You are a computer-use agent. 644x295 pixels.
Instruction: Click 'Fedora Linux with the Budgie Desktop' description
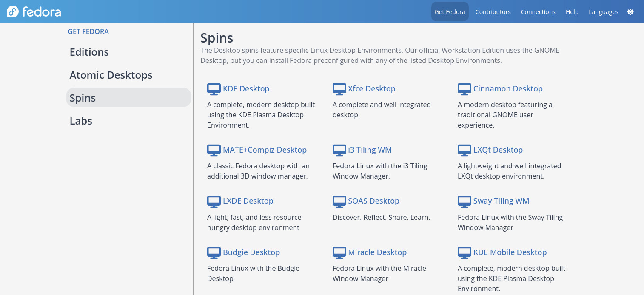tap(253, 273)
